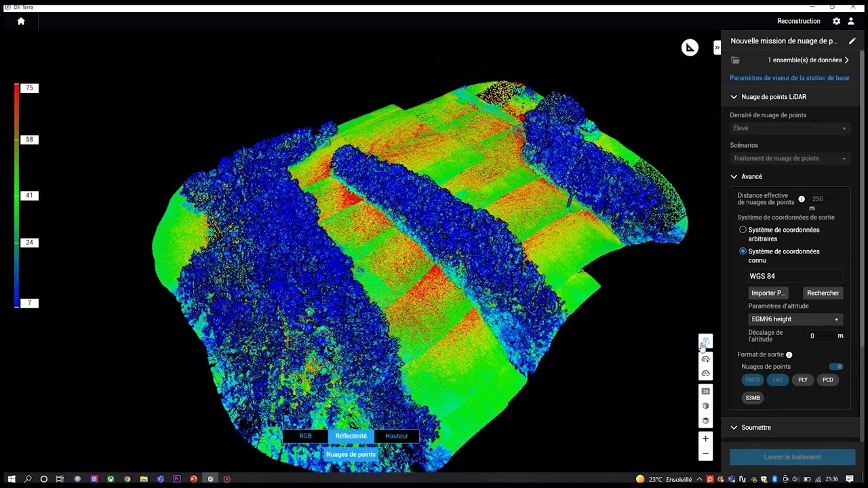Click the Importer P... button
The width and height of the screenshot is (868, 488).
(x=768, y=293)
